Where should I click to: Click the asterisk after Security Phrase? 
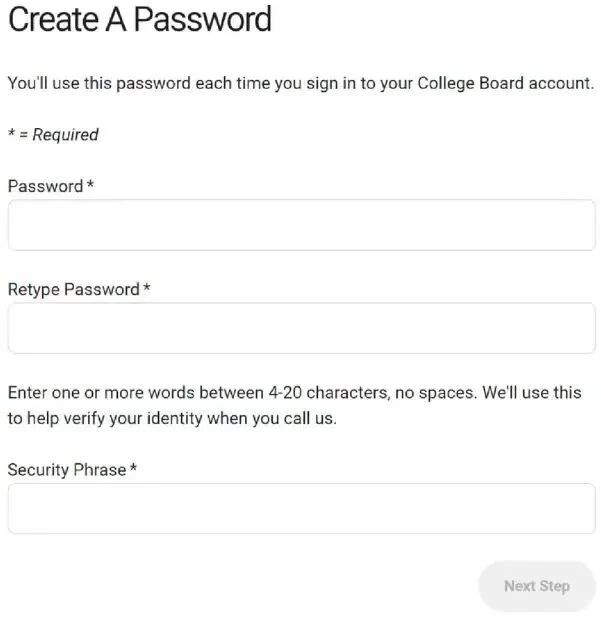coord(134,468)
